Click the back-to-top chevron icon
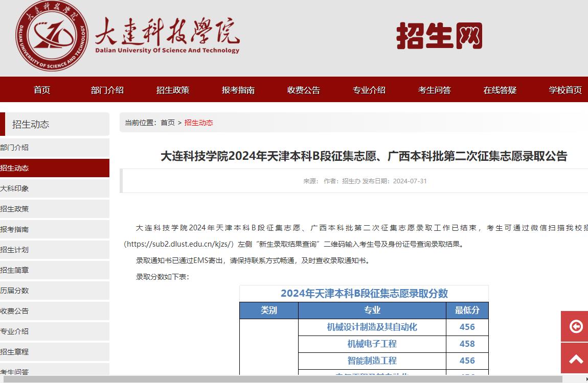The width and height of the screenshot is (588, 383). pos(576,358)
